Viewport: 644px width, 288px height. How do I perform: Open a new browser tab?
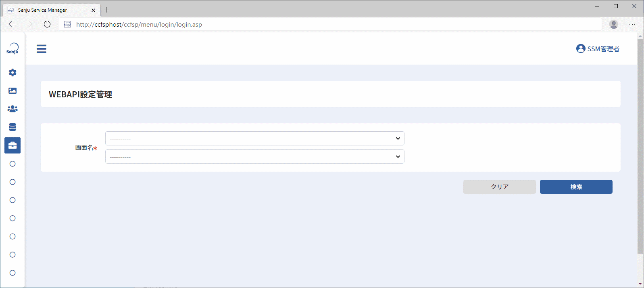(x=106, y=10)
